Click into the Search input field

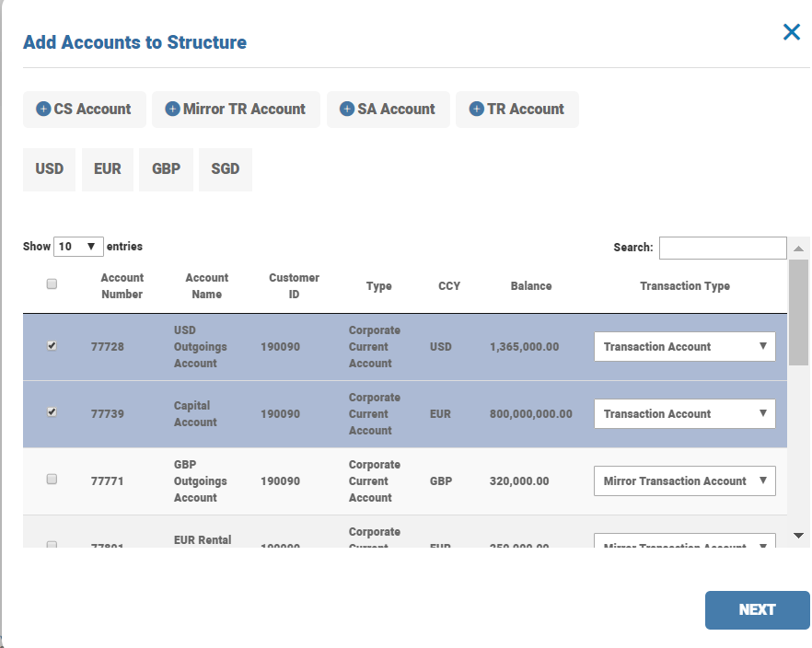coord(722,248)
